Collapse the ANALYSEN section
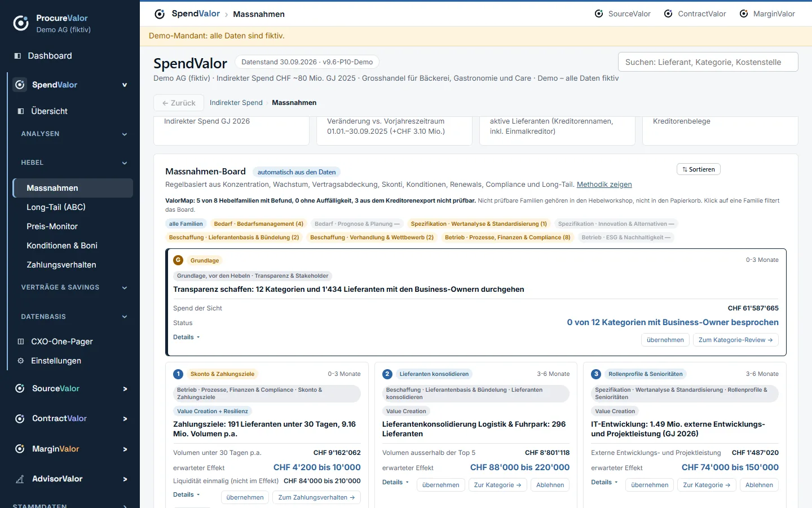Viewport: 812px width, 508px height. 125,134
